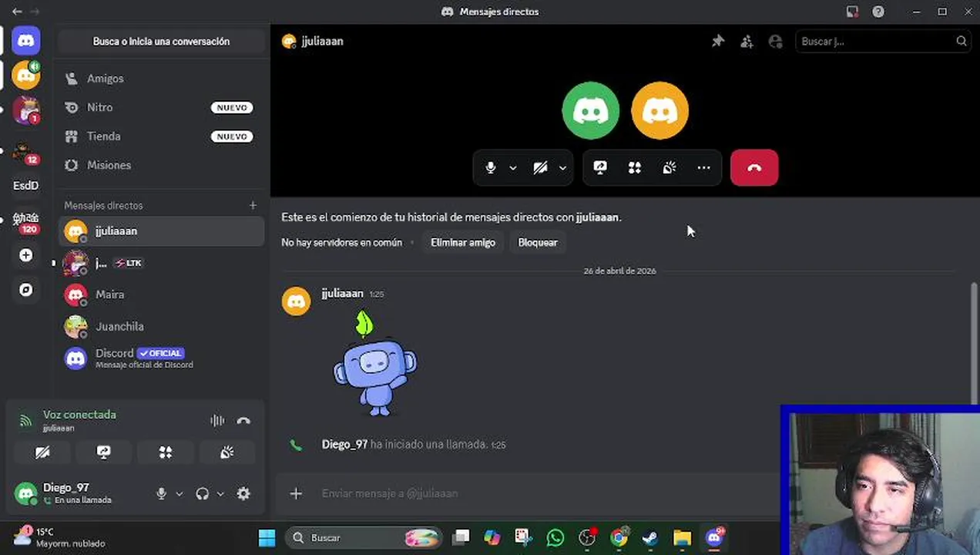Expand camera options arrow in call
This screenshot has height=555, width=980.
[562, 167]
